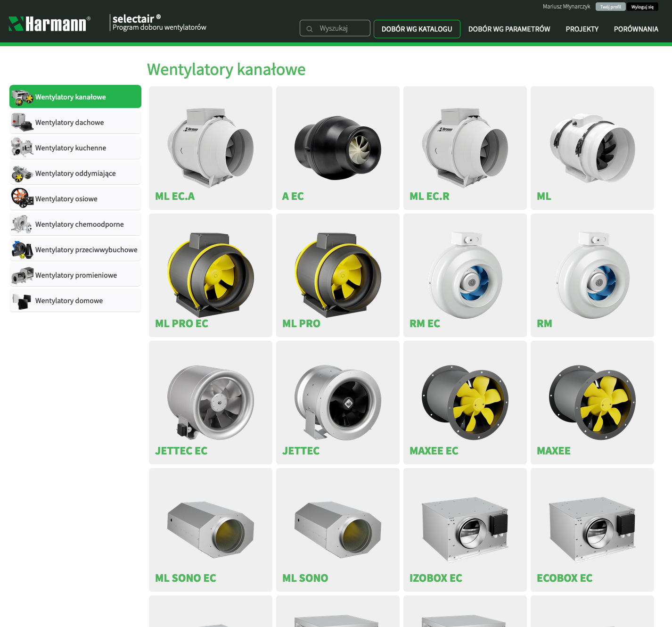This screenshot has width=672, height=627.
Task: Open the RM EC fan image
Action: [x=465, y=275]
